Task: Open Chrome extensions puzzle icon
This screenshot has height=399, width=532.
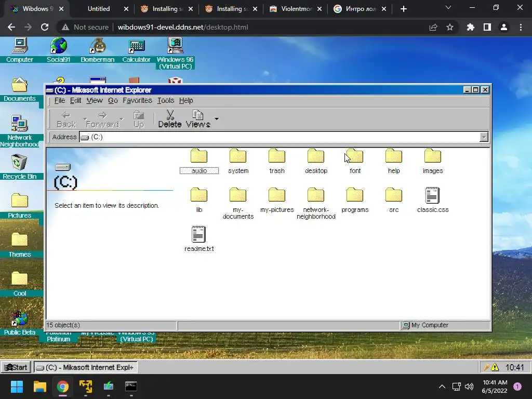Action: click(x=470, y=27)
